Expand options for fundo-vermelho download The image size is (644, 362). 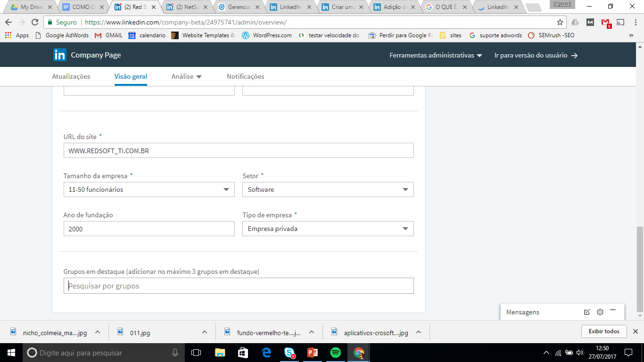coord(312,332)
